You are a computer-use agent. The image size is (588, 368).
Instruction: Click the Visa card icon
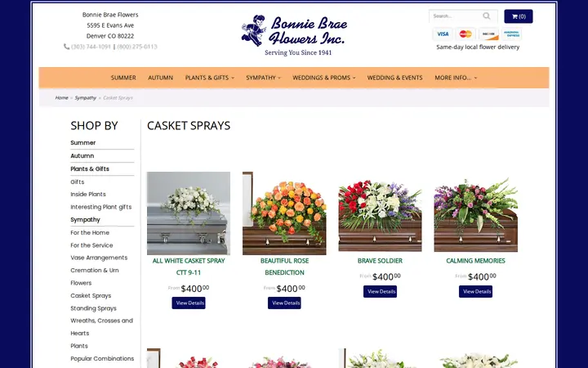point(443,34)
